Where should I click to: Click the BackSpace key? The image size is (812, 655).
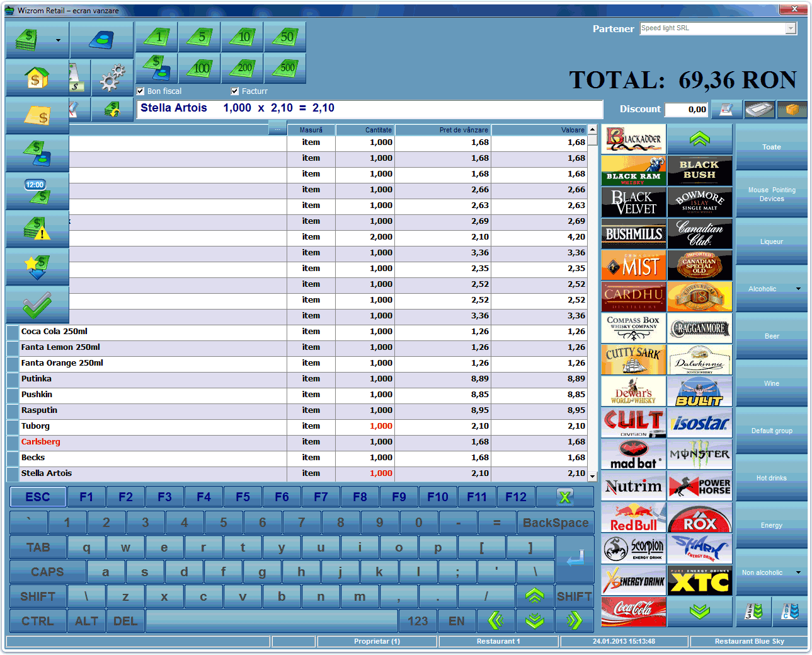(x=556, y=523)
